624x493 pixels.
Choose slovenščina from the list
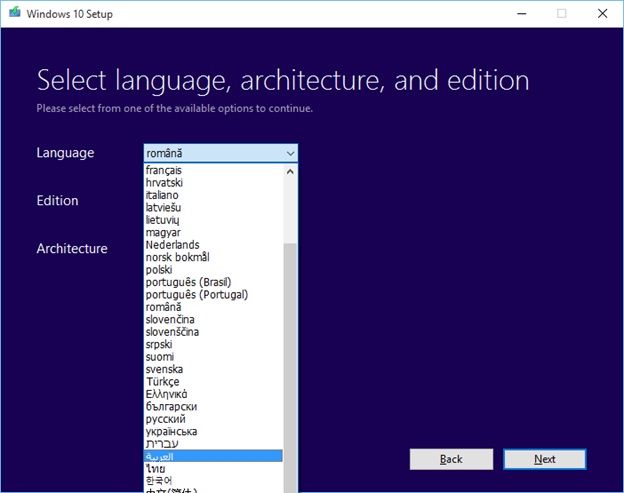coord(213,332)
